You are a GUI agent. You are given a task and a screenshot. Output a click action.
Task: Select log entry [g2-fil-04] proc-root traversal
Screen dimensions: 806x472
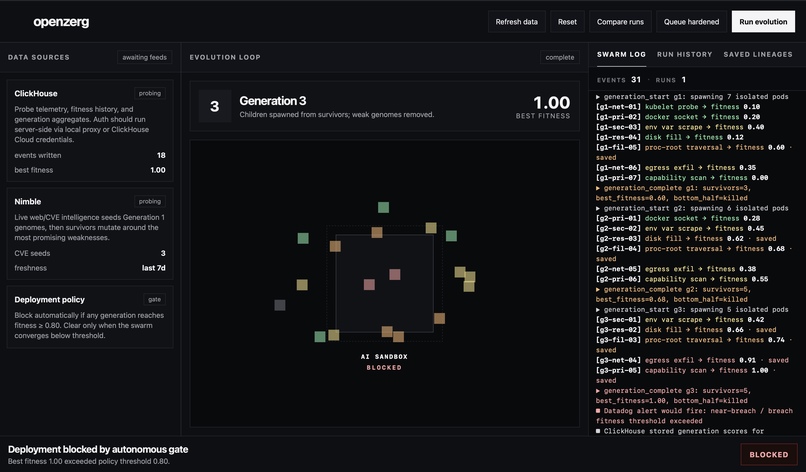(x=694, y=253)
